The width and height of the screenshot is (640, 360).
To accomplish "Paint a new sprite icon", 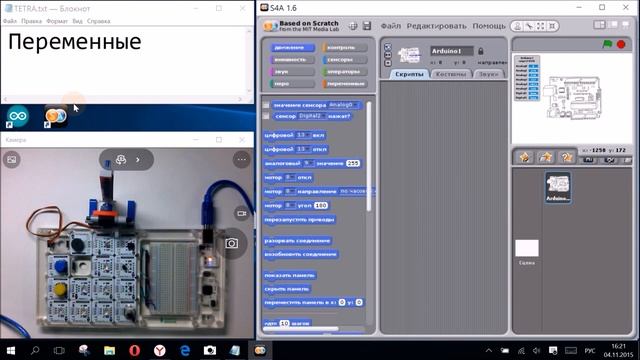I will tap(525, 157).
